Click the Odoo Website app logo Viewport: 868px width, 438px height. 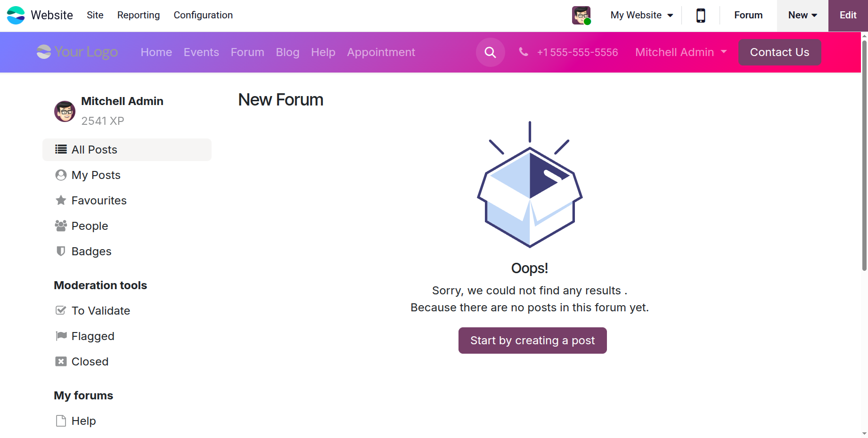click(16, 15)
